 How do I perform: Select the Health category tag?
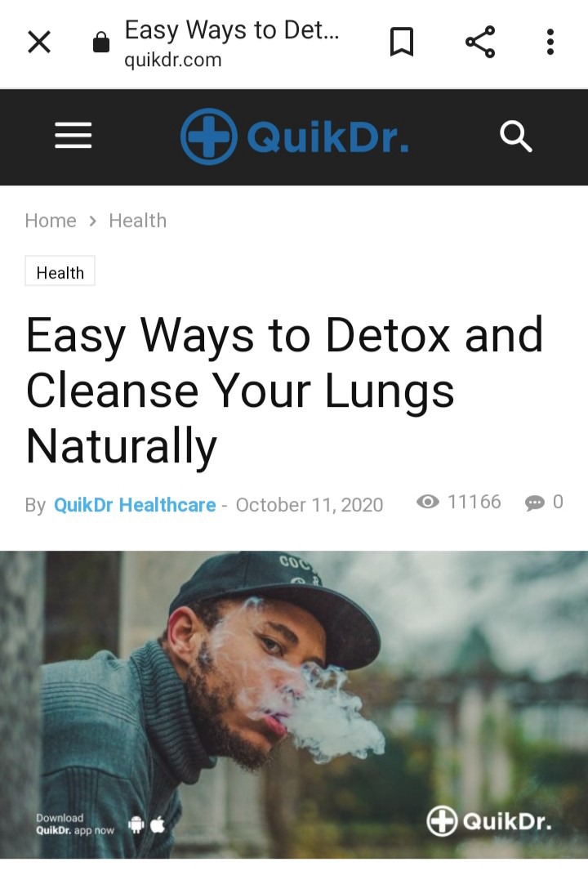pos(60,271)
